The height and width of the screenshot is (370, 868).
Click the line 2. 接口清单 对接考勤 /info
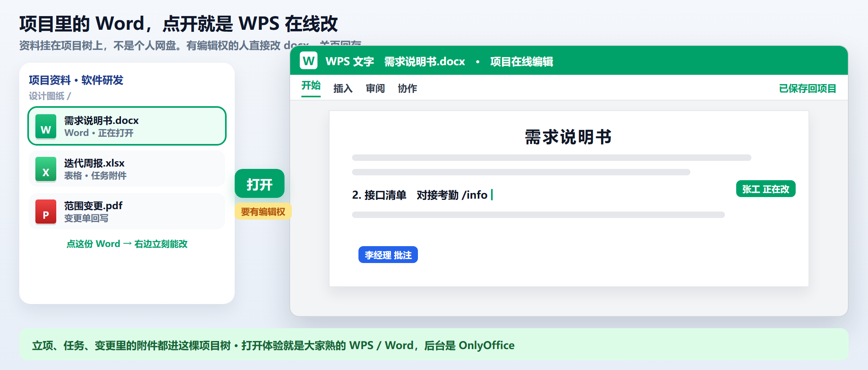point(420,195)
